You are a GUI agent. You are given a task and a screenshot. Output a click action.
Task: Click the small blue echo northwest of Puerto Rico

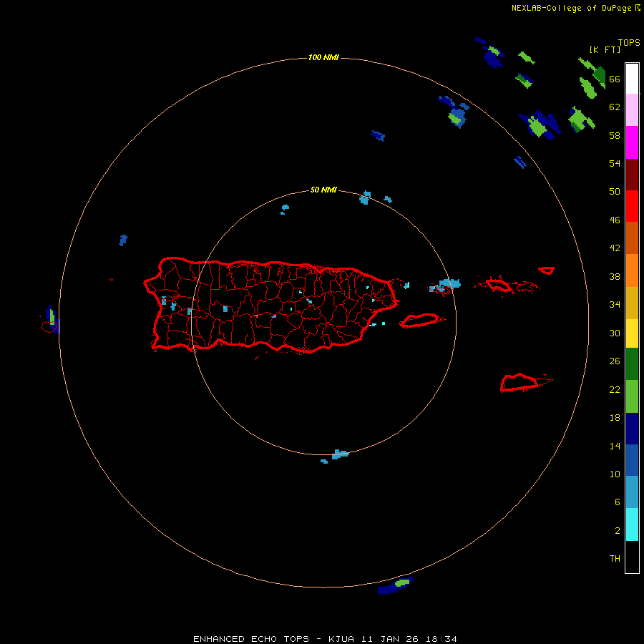[x=123, y=240]
